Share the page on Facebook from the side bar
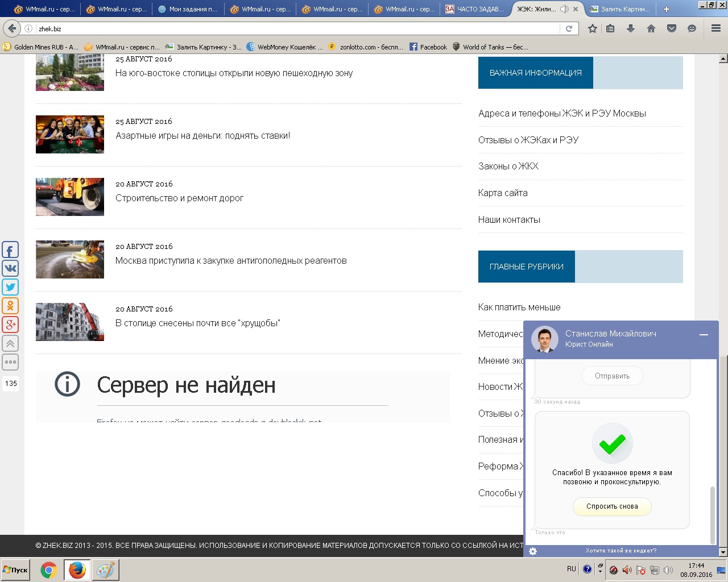Image resolution: width=728 pixels, height=582 pixels. point(10,250)
